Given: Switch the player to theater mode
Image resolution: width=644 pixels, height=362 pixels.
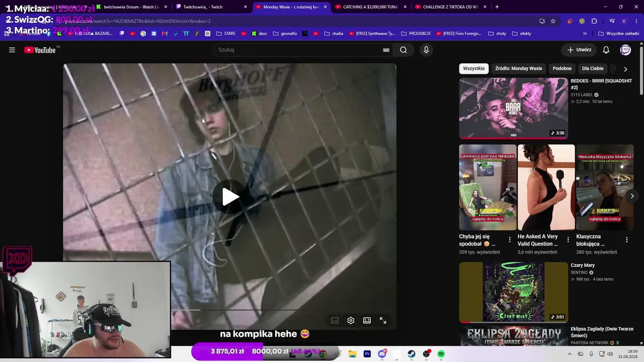Looking at the screenshot, I should tap(367, 320).
